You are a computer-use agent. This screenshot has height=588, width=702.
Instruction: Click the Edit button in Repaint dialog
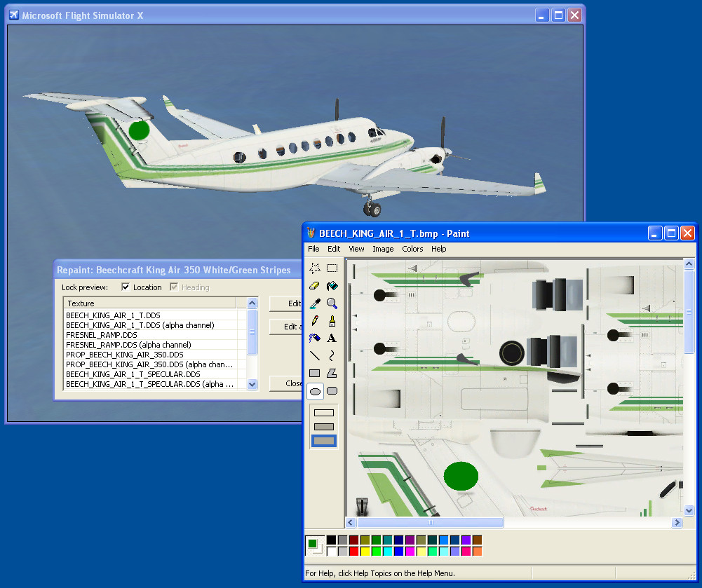(x=287, y=303)
